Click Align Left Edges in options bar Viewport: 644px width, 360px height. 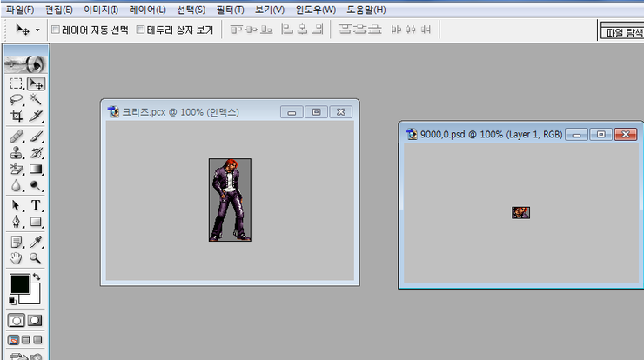point(287,30)
